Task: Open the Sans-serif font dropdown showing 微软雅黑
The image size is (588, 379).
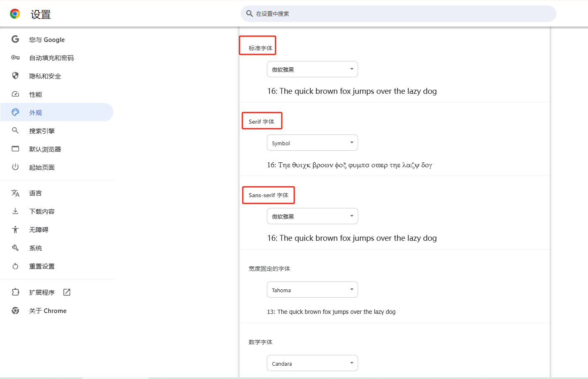Action: tap(312, 216)
